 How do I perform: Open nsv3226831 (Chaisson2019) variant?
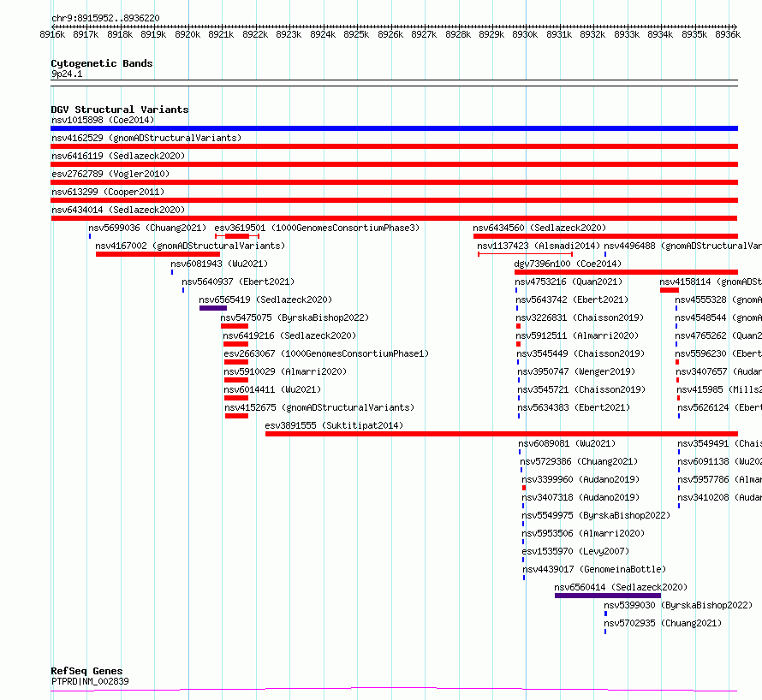pos(580,317)
